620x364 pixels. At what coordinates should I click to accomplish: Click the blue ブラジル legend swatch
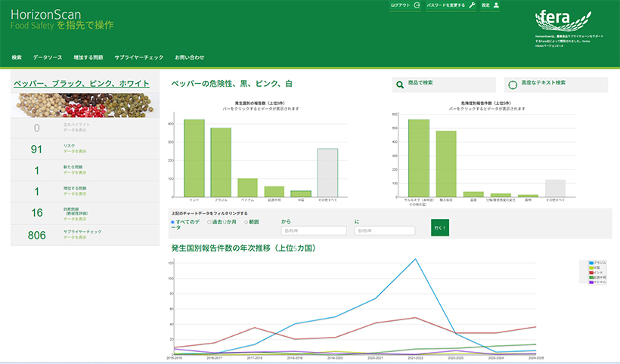(x=591, y=263)
